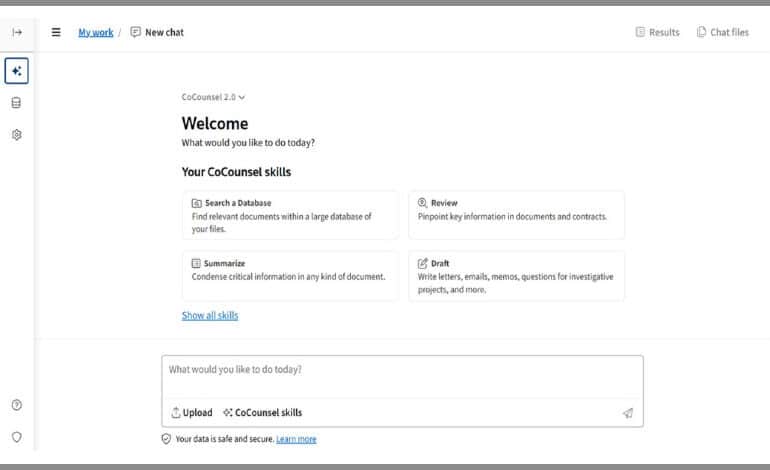This screenshot has height=470, width=770.
Task: Open the Learn more link
Action: click(x=296, y=439)
